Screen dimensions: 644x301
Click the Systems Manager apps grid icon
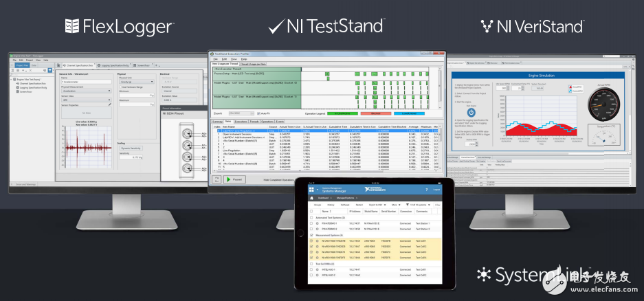tap(311, 190)
